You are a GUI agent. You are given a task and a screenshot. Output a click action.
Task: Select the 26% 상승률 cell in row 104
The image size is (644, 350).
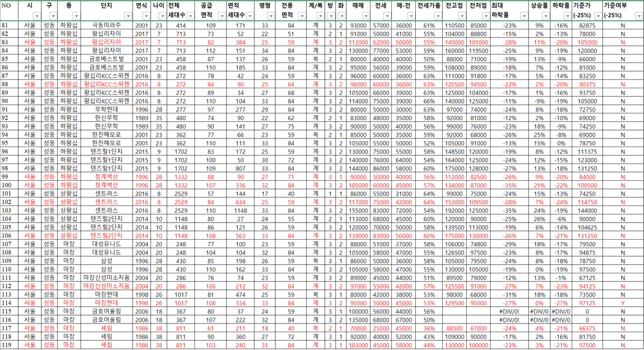click(x=539, y=219)
